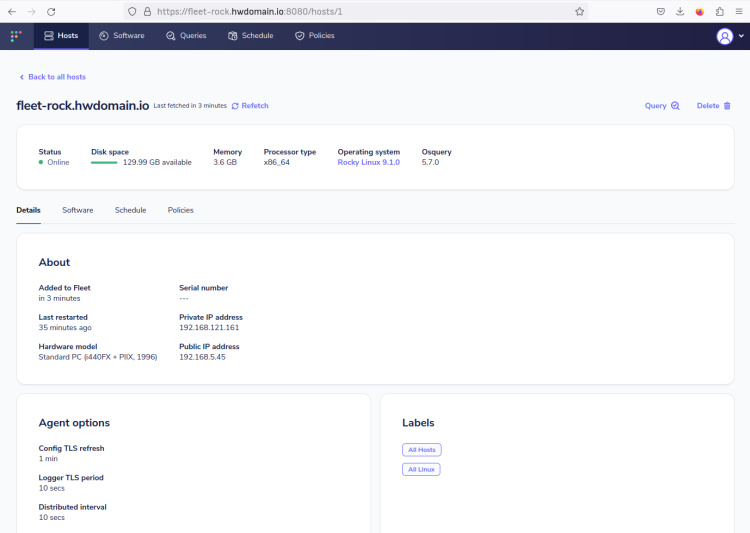Switch to the host Schedule tab
Image resolution: width=750 pixels, height=533 pixels.
tap(130, 210)
